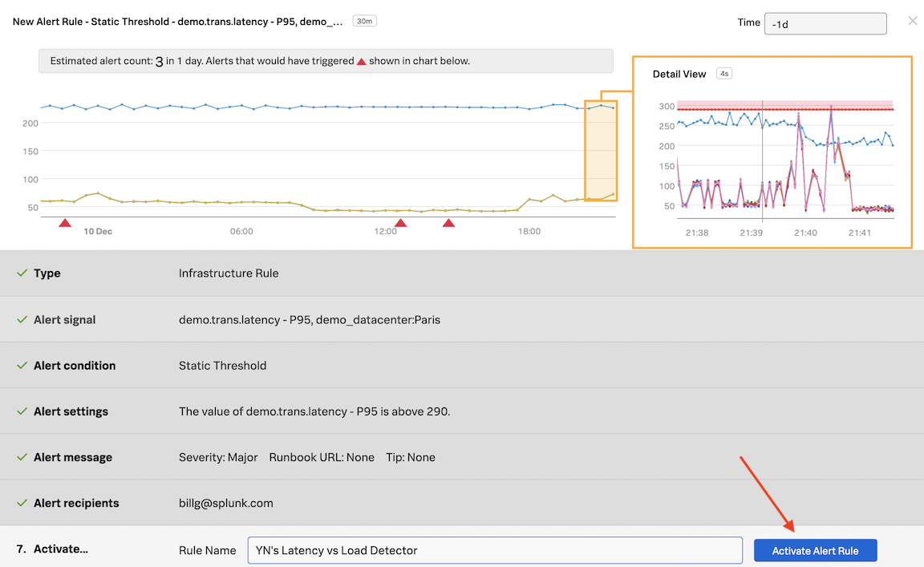Click the Time range input field
Screen dimensions: 924x567
pyautogui.click(x=825, y=23)
